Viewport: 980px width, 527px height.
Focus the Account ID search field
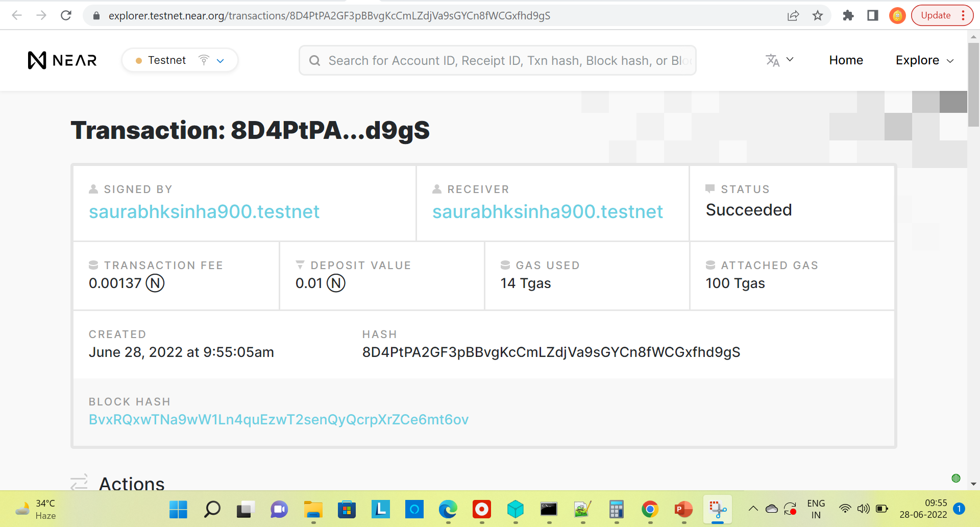(x=498, y=61)
